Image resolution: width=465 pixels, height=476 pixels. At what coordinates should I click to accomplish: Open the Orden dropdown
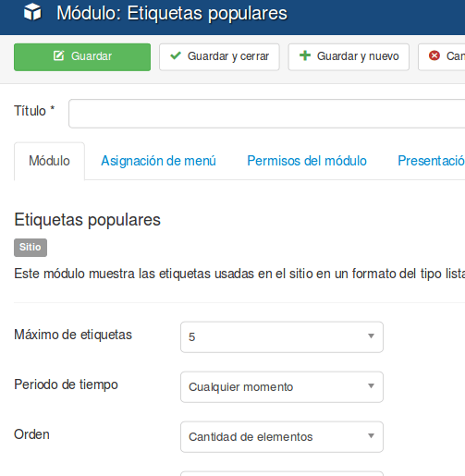click(282, 437)
